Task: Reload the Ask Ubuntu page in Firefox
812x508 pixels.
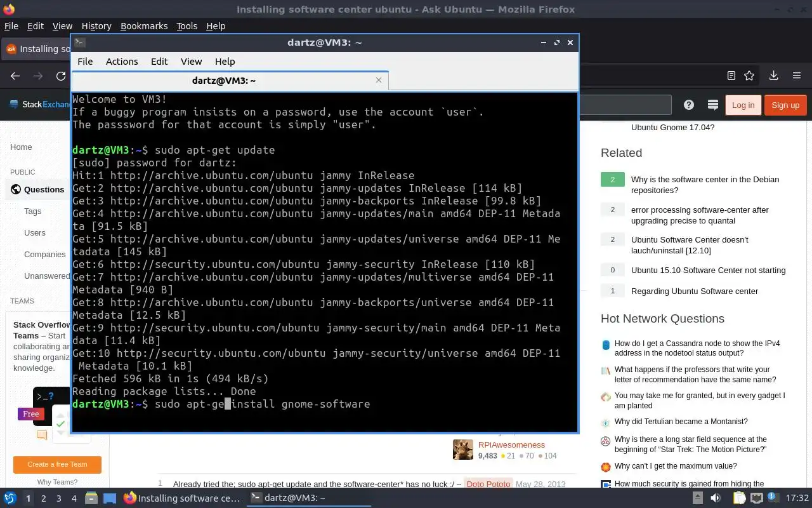Action: point(61,76)
